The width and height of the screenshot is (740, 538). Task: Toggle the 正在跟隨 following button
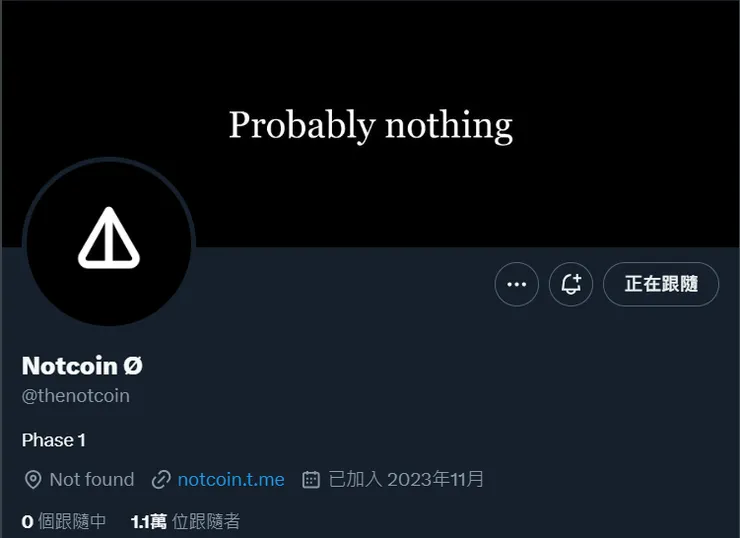click(x=661, y=284)
